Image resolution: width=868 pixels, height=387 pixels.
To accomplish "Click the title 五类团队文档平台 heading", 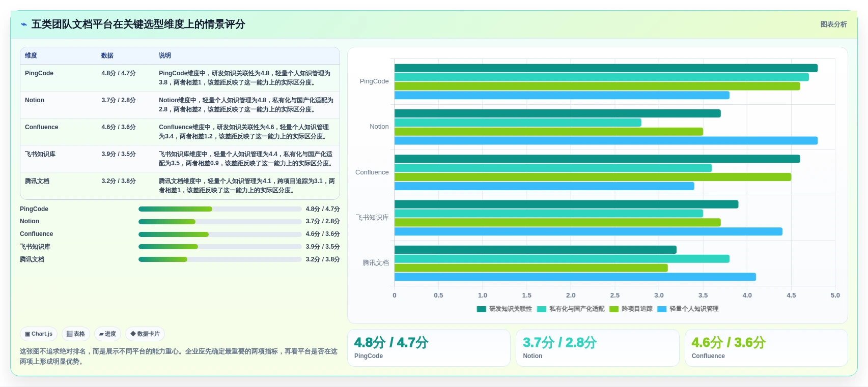I will tap(138, 24).
